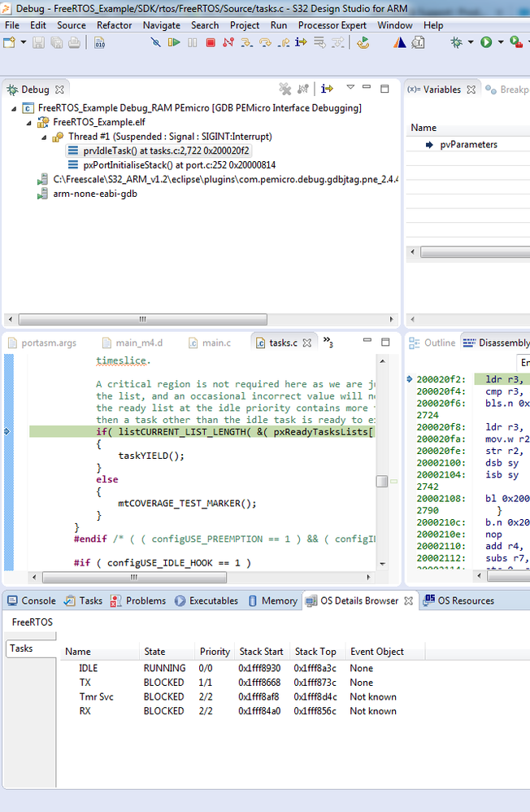
Task: Open the Navigate menu
Action: [162, 25]
